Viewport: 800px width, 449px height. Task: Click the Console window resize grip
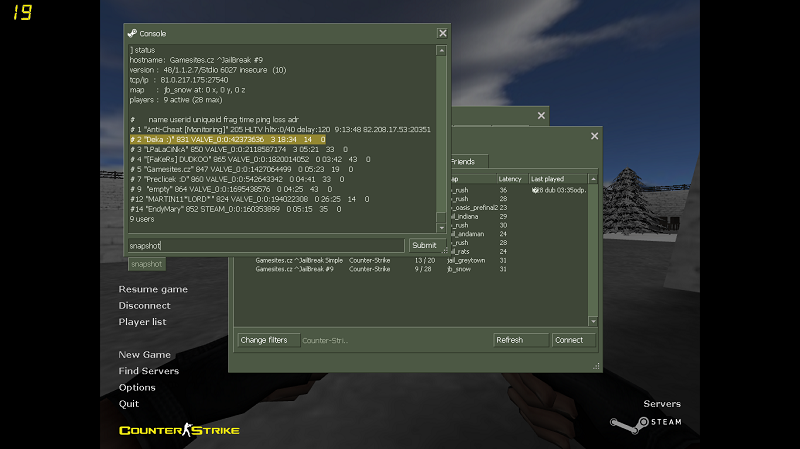444,251
